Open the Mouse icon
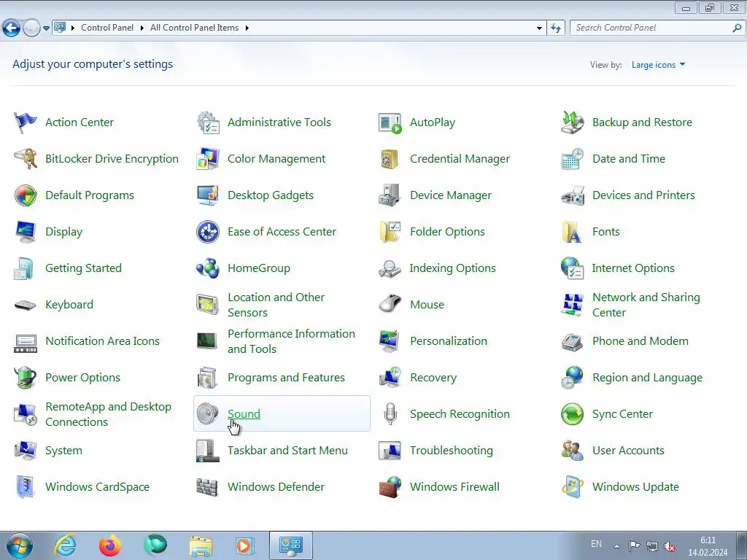Screen dimensions: 747x560 pos(390,305)
